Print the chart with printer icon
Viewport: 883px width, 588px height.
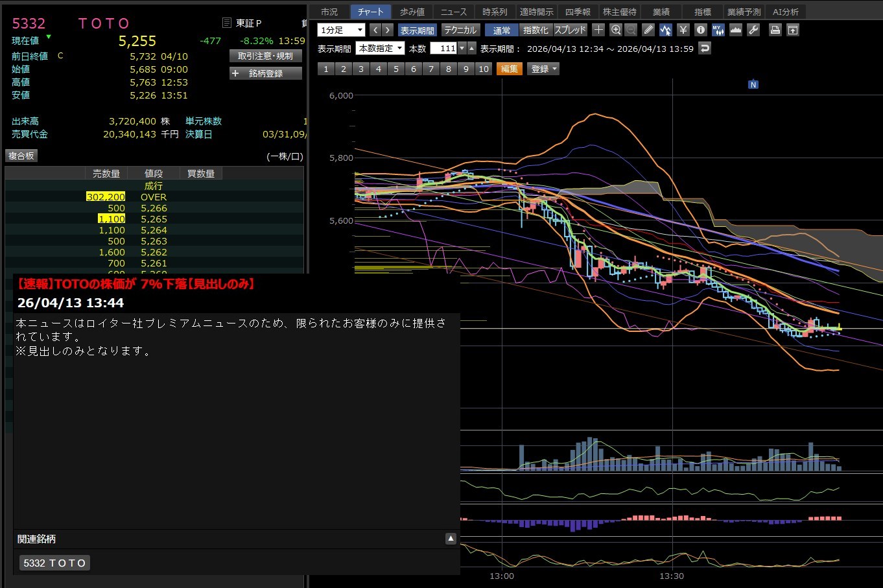(x=775, y=30)
